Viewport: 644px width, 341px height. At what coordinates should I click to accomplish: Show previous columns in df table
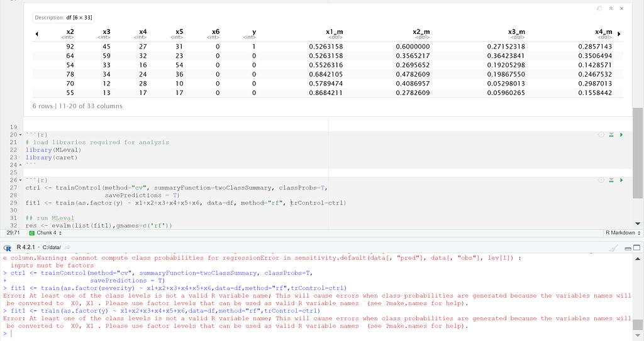click(36, 33)
